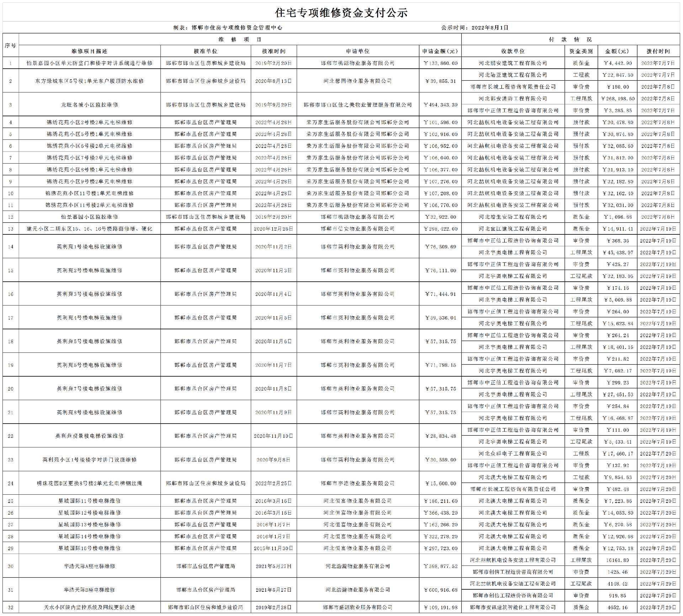Click the 核准单位 column header

(206, 51)
